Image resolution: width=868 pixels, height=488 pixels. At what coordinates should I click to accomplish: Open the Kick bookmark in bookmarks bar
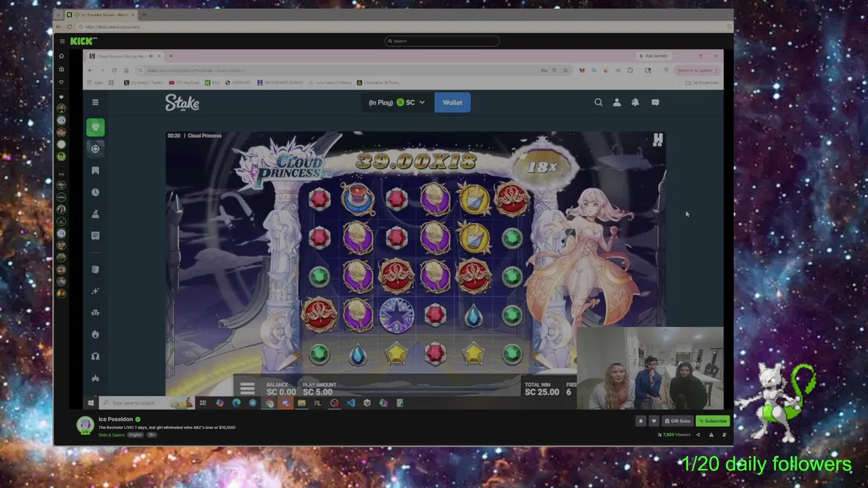[x=212, y=83]
